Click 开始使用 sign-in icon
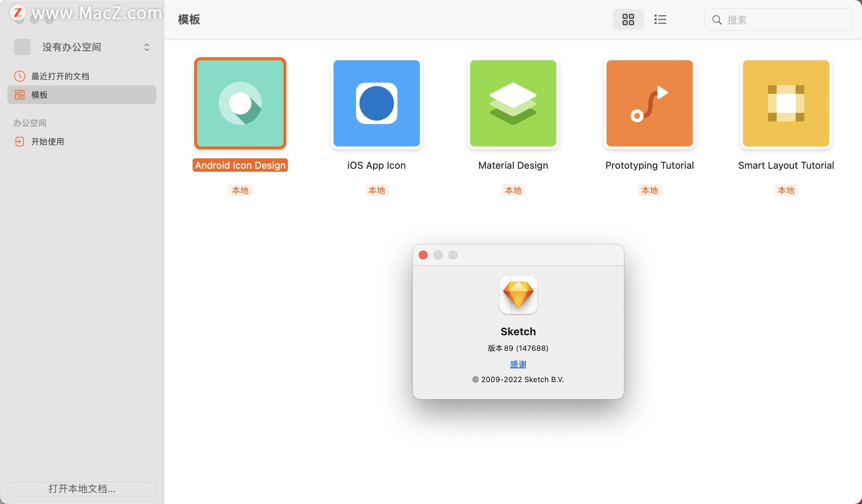The width and height of the screenshot is (862, 504). (x=19, y=142)
